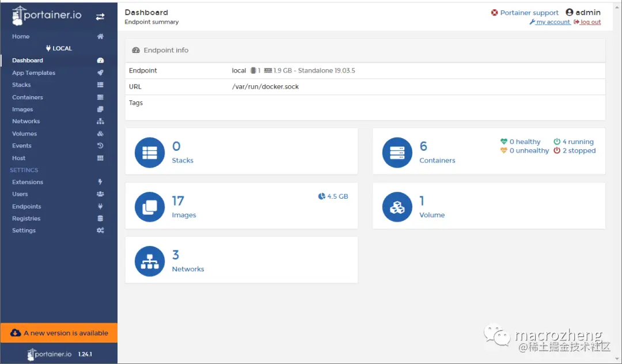Click the 2 stopped status text
The image size is (622, 364).
579,151
